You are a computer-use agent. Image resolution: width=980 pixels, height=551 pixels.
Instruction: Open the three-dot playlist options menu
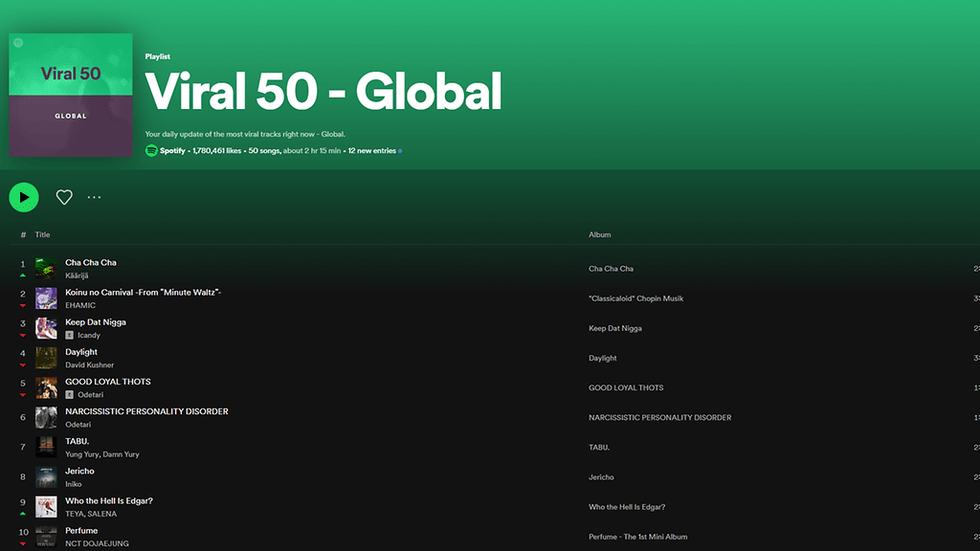94,197
